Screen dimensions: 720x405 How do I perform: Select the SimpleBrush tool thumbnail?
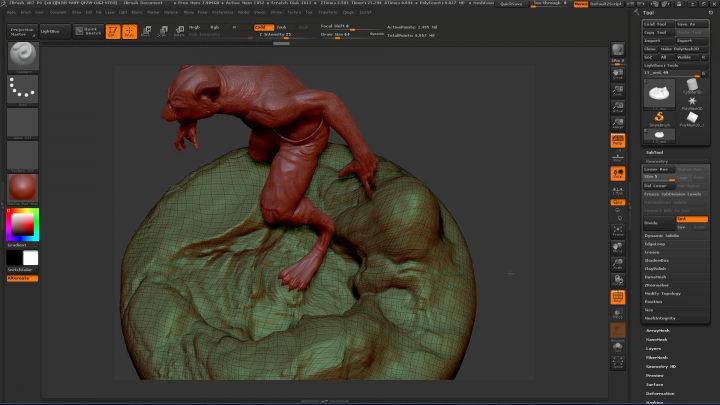pos(659,118)
